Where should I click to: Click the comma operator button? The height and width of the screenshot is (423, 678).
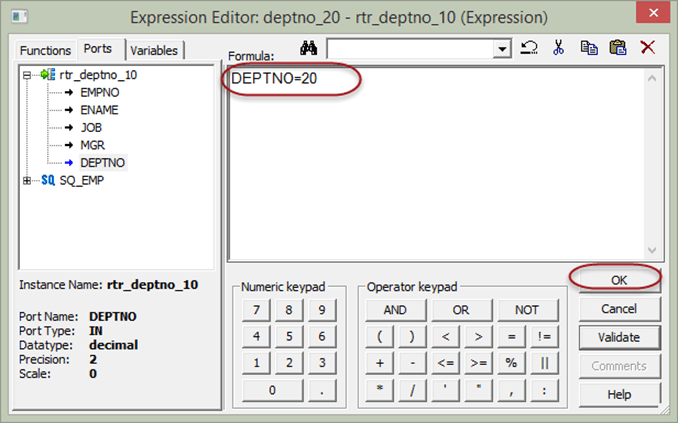click(x=511, y=390)
